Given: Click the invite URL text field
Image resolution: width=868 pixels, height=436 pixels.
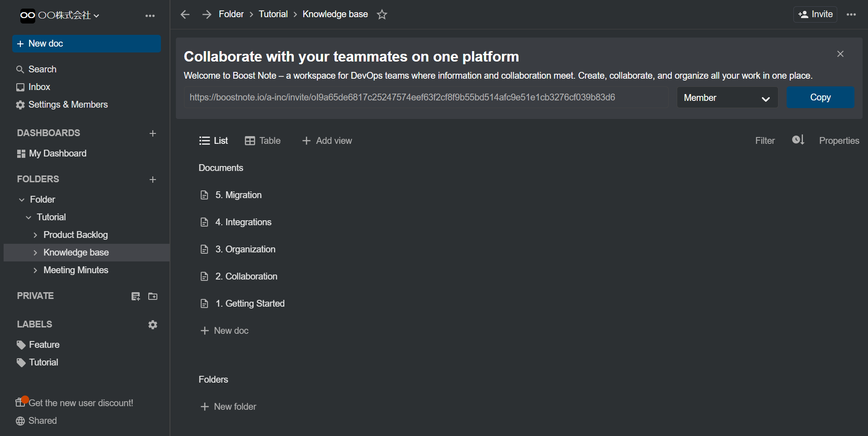Looking at the screenshot, I should click(x=425, y=98).
